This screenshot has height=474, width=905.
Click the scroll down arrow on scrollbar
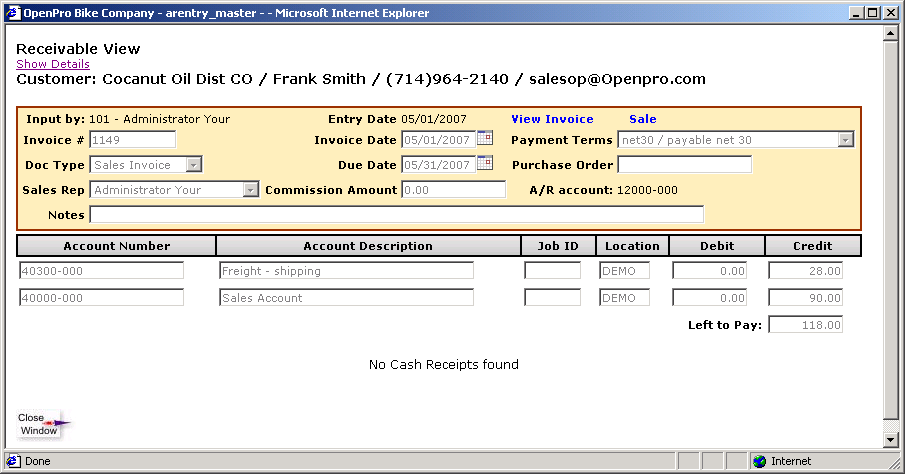(x=892, y=440)
